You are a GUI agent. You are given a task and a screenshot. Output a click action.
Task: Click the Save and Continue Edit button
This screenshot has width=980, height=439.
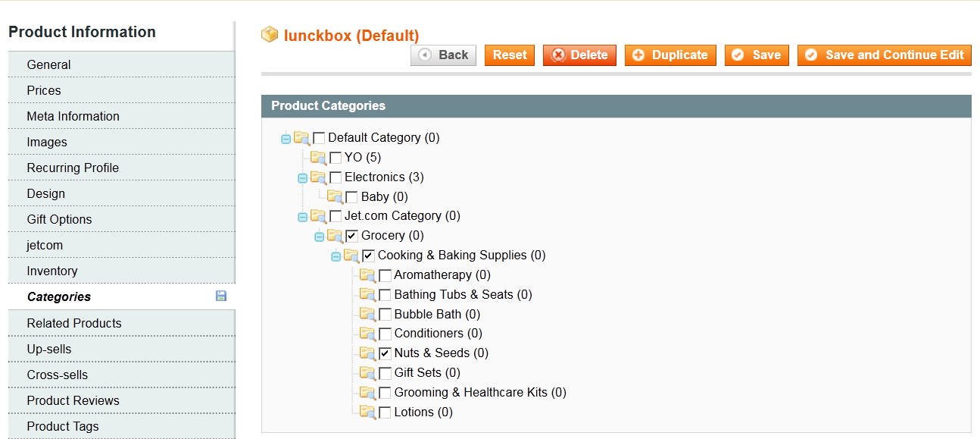885,55
